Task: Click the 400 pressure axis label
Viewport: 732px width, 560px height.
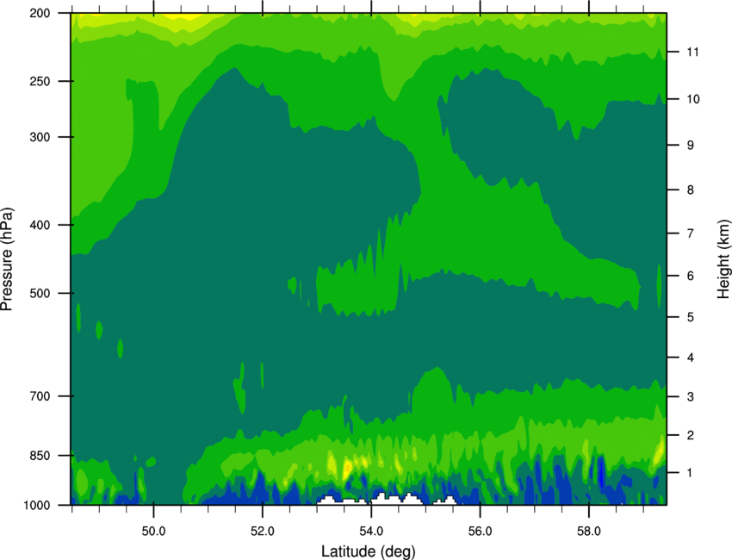Action: [40, 225]
